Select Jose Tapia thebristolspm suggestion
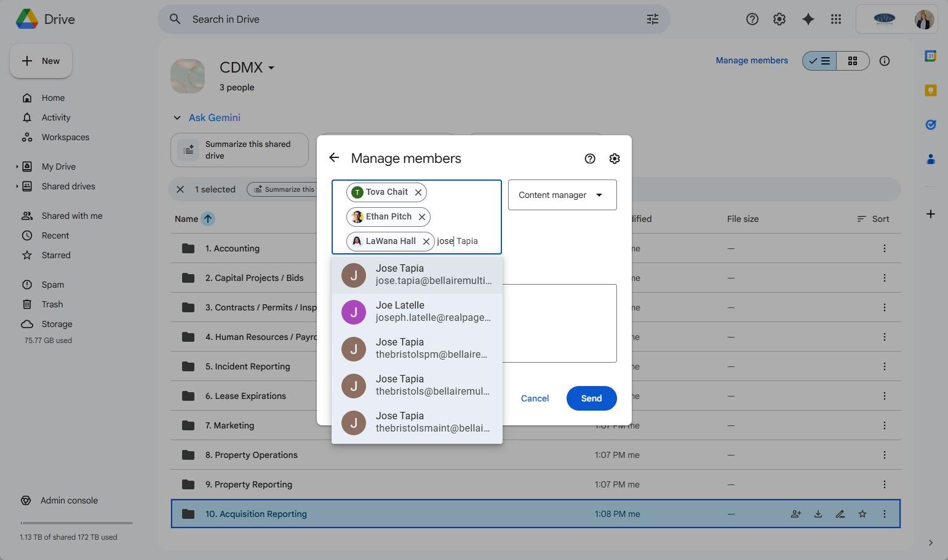This screenshot has height=560, width=948. (417, 349)
